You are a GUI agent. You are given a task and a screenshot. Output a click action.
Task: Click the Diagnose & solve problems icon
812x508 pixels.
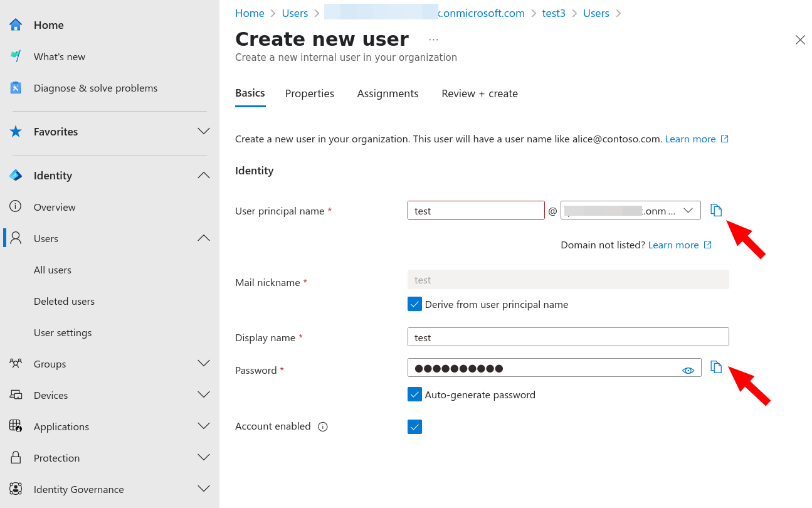16,88
